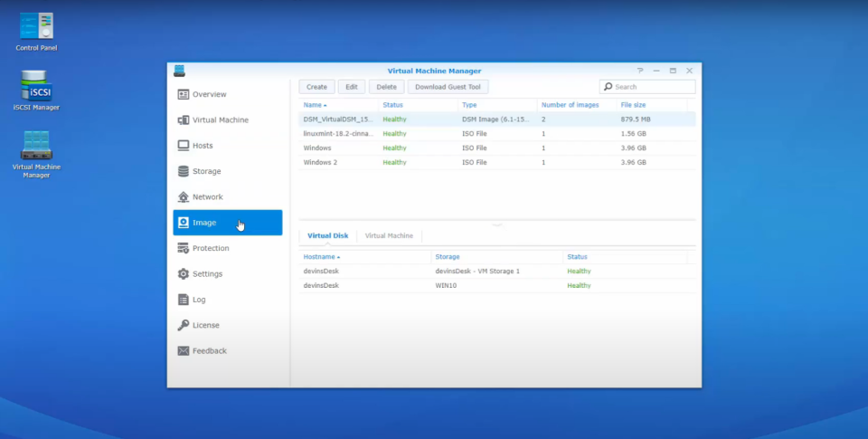The height and width of the screenshot is (439, 868).
Task: Open the iSCSI Manager desktop icon
Action: (x=36, y=91)
